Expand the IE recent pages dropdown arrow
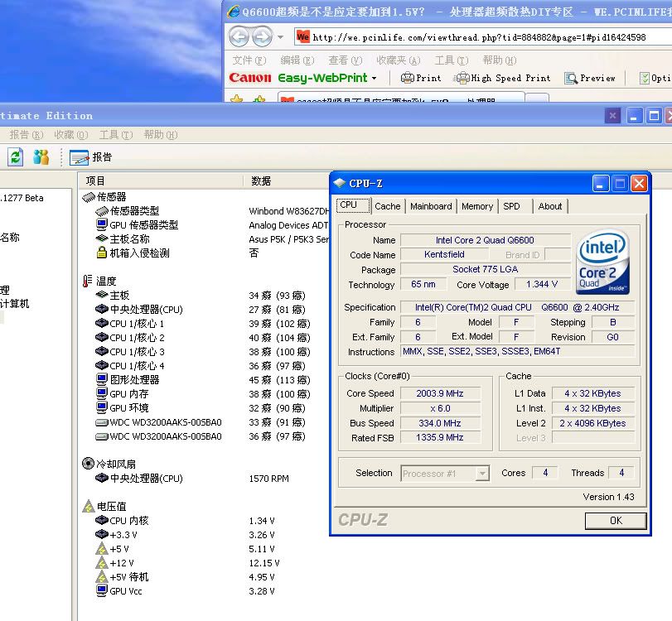The height and width of the screenshot is (621, 672). click(x=281, y=37)
